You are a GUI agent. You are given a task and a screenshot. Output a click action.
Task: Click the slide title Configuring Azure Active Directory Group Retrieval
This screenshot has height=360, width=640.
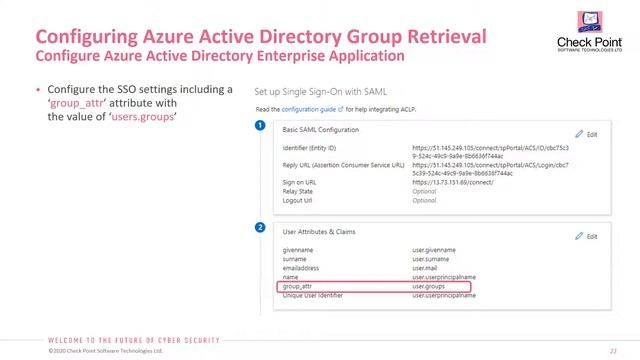tap(261, 37)
